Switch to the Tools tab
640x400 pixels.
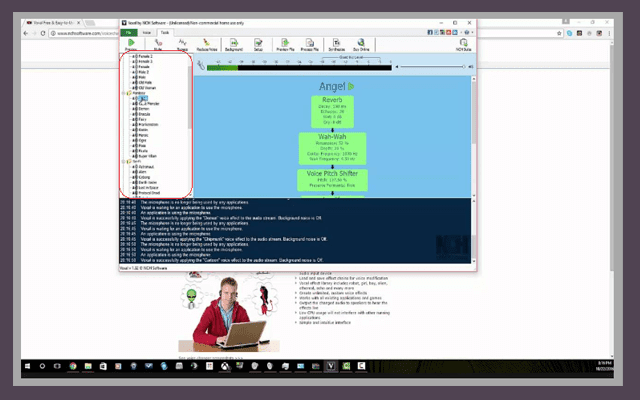click(164, 32)
